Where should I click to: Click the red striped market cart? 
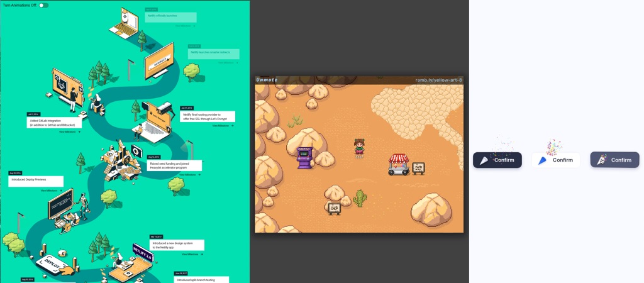(x=399, y=164)
